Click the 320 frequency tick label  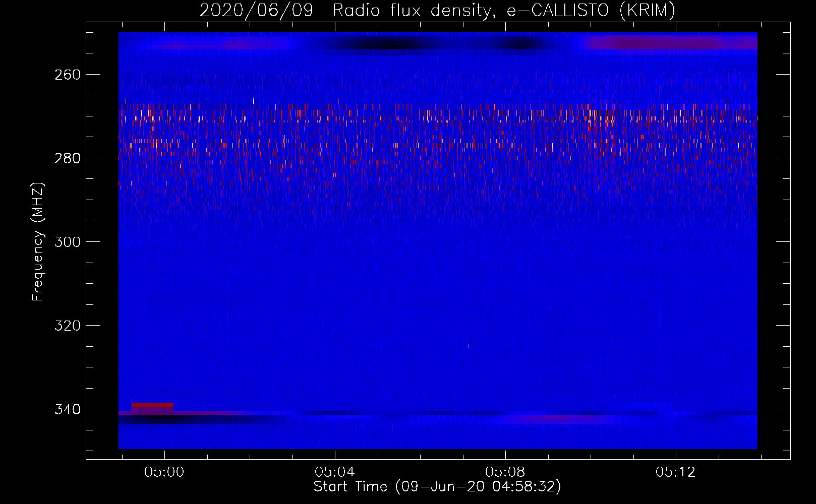tap(68, 326)
